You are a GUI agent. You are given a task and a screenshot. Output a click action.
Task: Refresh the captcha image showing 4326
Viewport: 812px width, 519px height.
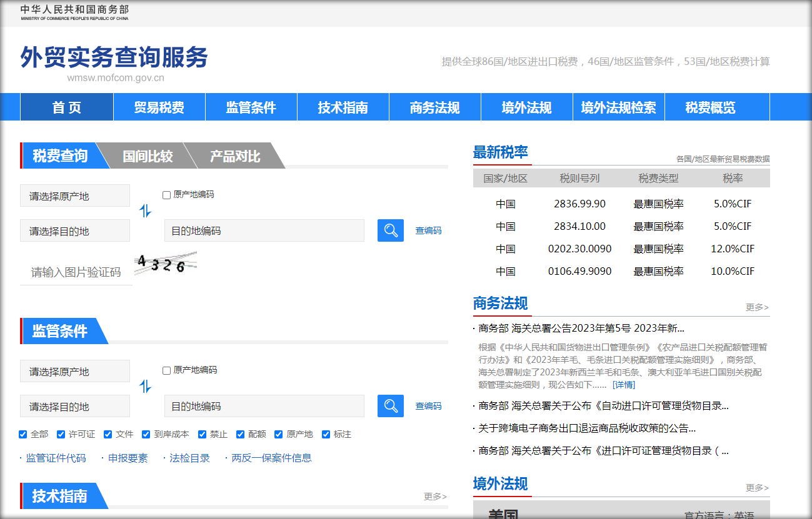[x=166, y=263]
